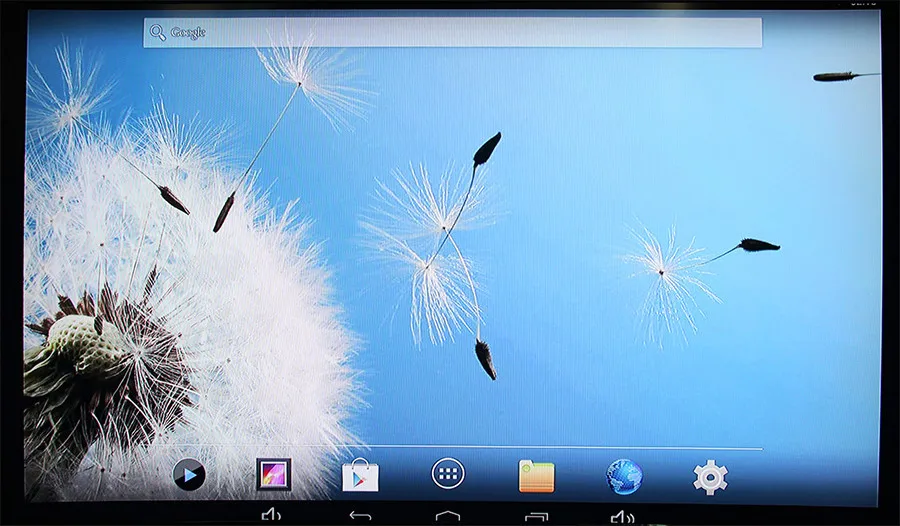900x526 pixels.
Task: Tap the Back arrow navigation button
Action: point(360,516)
